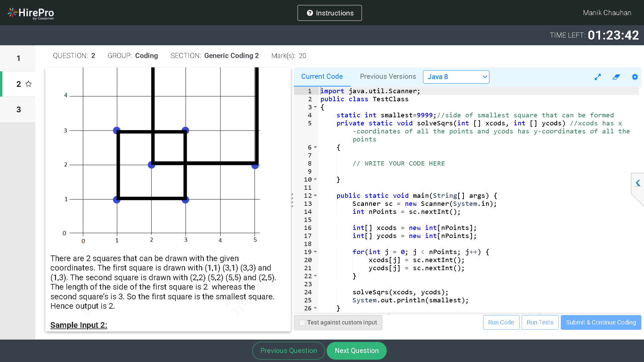The height and width of the screenshot is (362, 644).
Task: Open the Java 8 language dropdown
Action: tap(456, 77)
